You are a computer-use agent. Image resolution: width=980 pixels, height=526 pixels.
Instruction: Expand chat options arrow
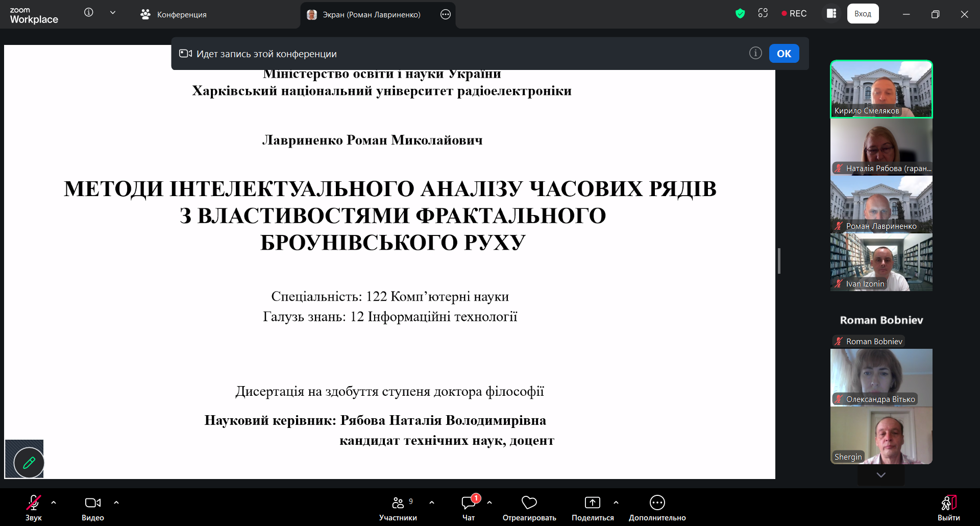pos(489,503)
